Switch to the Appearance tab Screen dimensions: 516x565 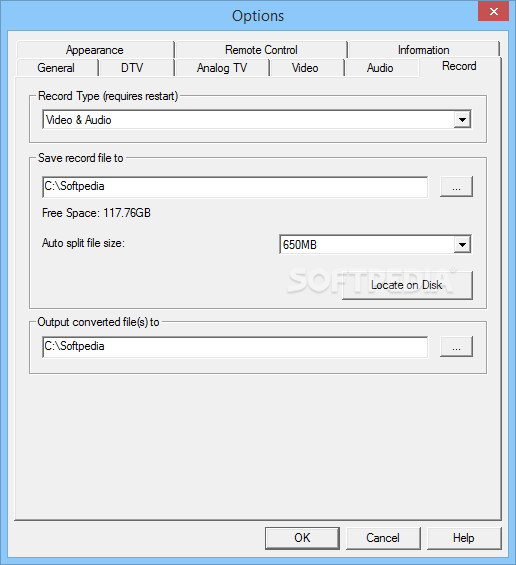(x=95, y=50)
